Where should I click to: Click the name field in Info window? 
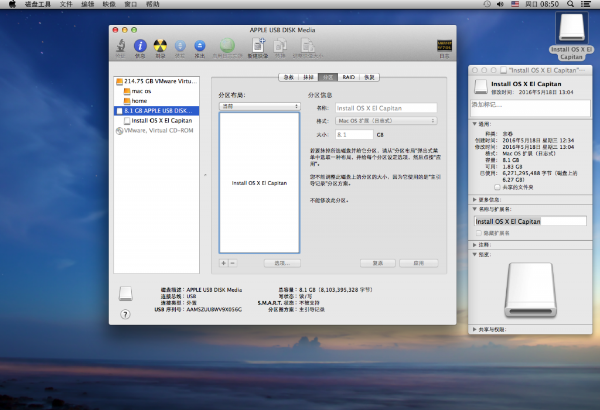[530, 221]
